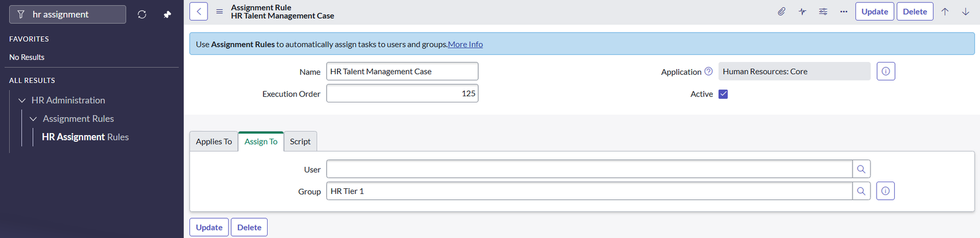Image resolution: width=980 pixels, height=238 pixels.
Task: Uncheck the Active checkbox
Action: 723,94
